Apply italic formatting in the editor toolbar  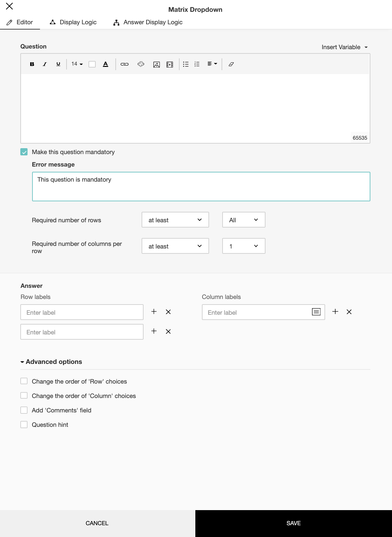click(45, 64)
